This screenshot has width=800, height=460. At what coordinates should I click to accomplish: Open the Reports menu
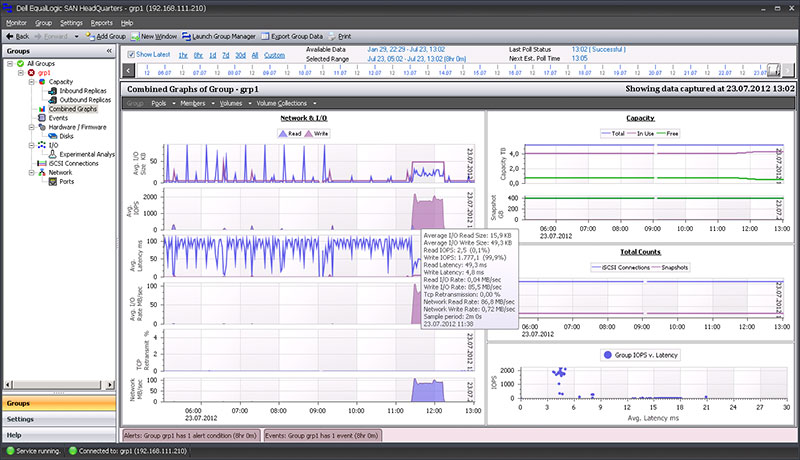[x=102, y=23]
